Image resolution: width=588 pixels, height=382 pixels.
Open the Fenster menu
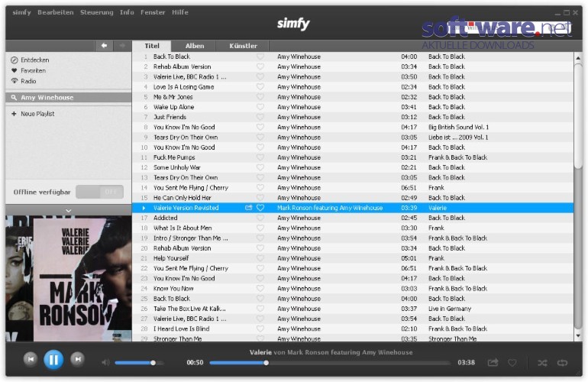153,12
